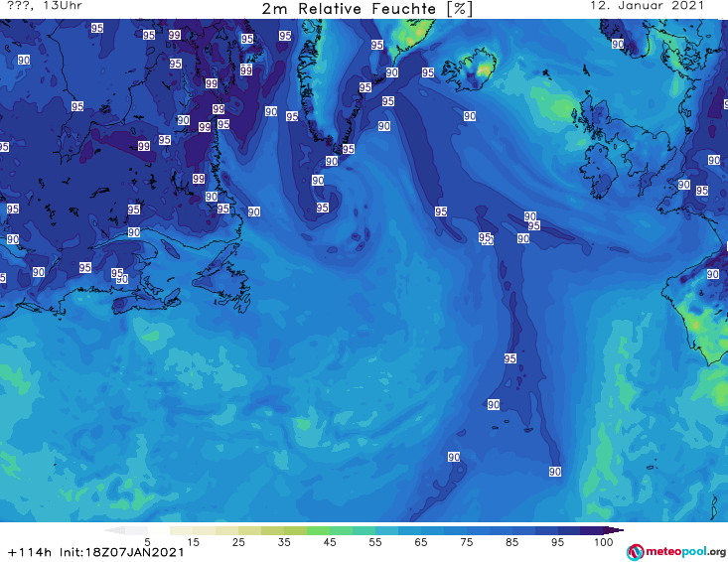Click the '+114h Init:18Z07JAN2021' run label

pos(96,552)
